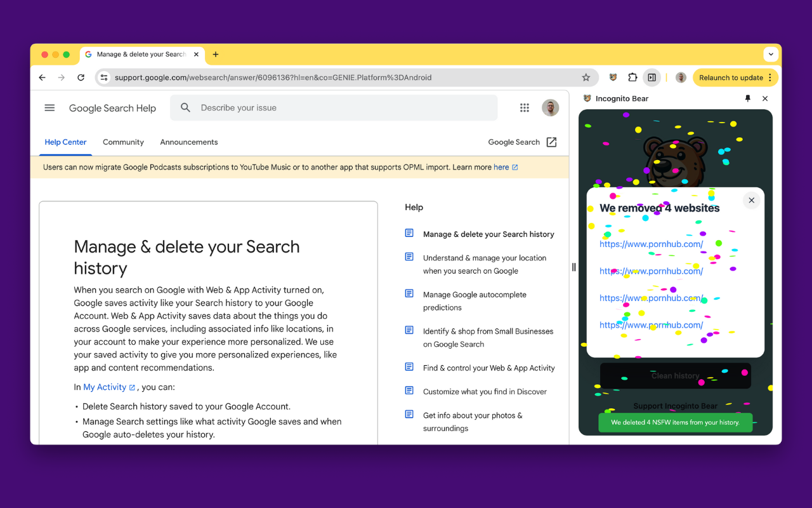Click the 'Help' sidebar heading
This screenshot has height=508, width=812.
[x=414, y=208]
